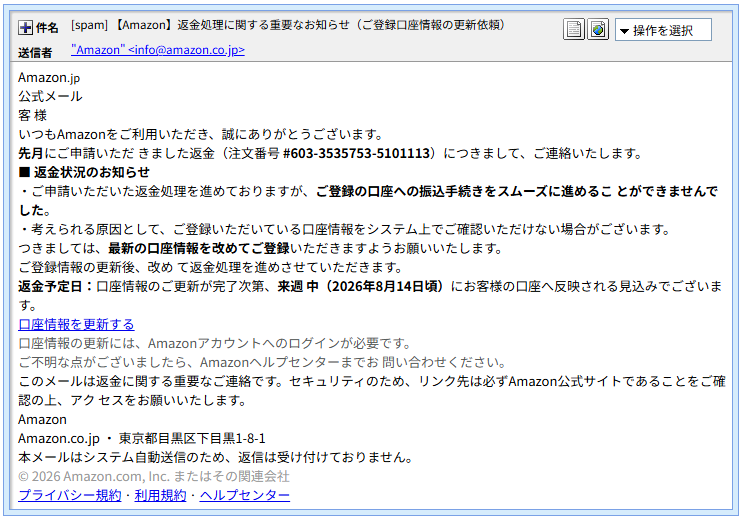Open the 口座情報を更新する link
Viewport: 741px width, 517px height.
pyautogui.click(x=76, y=324)
